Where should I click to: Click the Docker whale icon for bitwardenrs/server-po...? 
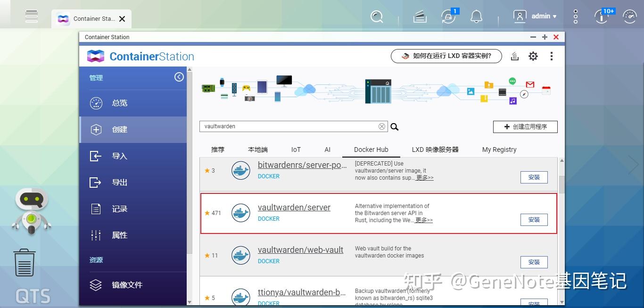[x=241, y=170]
